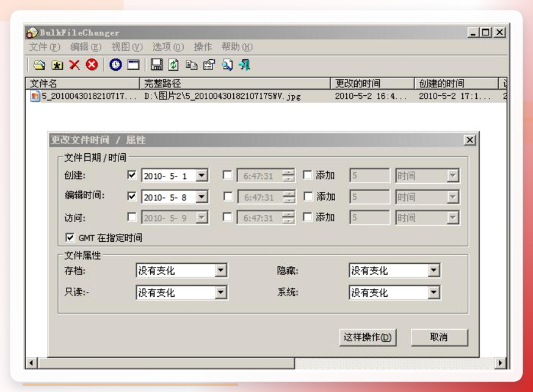Enable the 编辑时间 row time checkbox
The width and height of the screenshot is (533, 392).
coord(228,196)
